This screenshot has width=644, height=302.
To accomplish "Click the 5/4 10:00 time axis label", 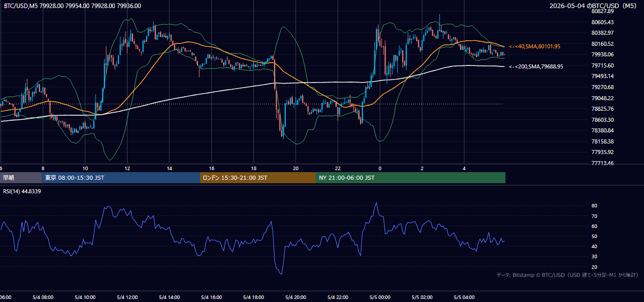I will 85,297.
